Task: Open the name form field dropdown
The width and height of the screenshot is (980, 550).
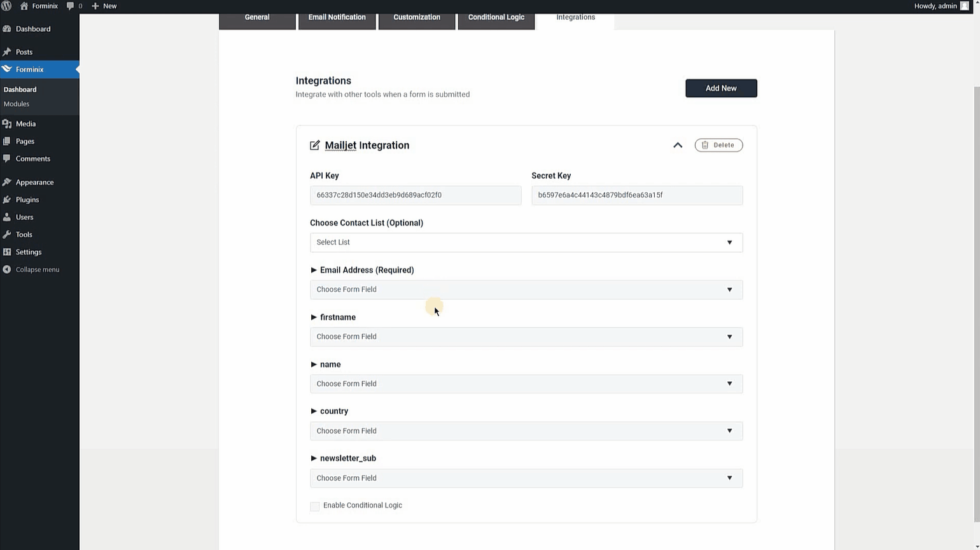Action: pos(526,384)
